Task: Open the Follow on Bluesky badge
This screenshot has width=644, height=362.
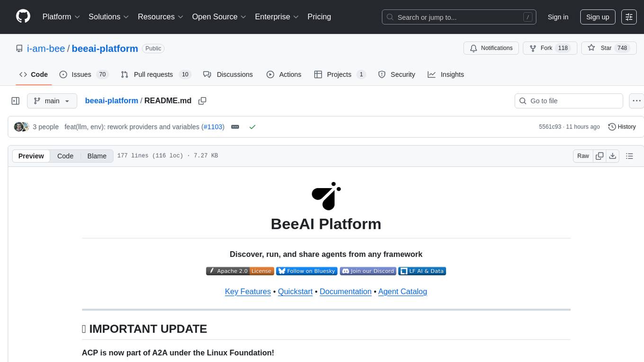Action: [x=307, y=271]
